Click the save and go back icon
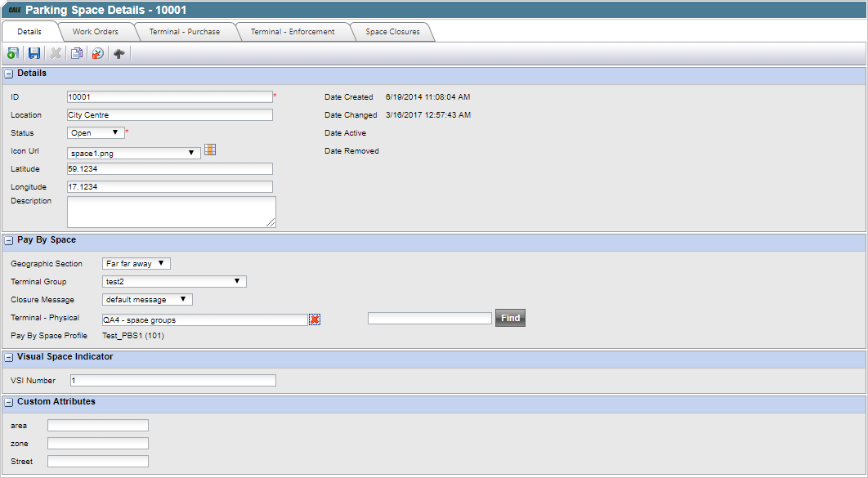 (13, 54)
